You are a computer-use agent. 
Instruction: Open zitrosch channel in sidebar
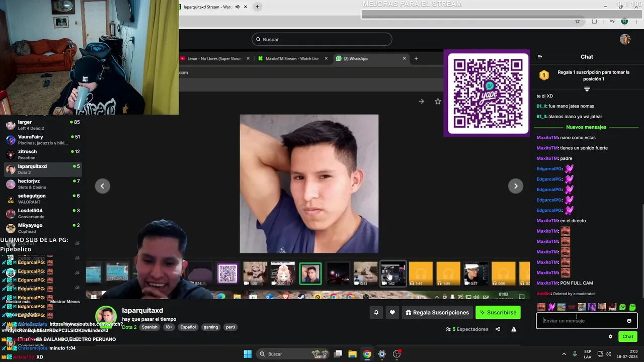coord(43,154)
